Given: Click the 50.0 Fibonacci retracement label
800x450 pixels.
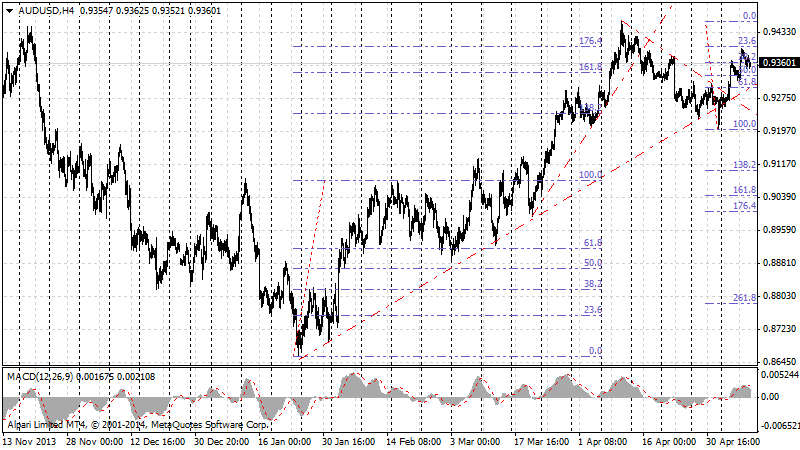Looking at the screenshot, I should [x=592, y=263].
